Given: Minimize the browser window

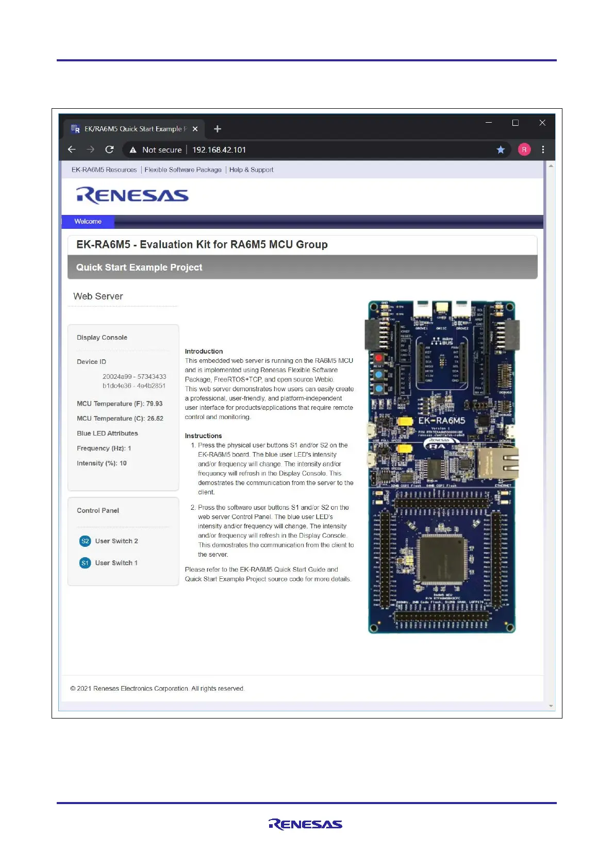Looking at the screenshot, I should click(489, 123).
